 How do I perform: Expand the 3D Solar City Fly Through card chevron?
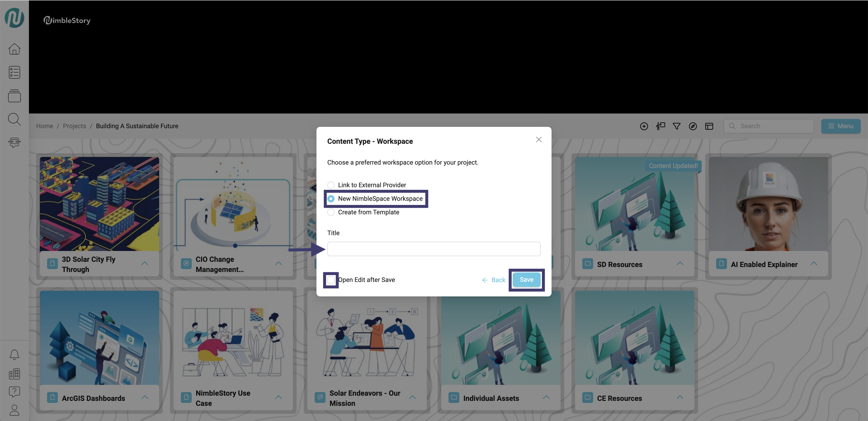(145, 264)
